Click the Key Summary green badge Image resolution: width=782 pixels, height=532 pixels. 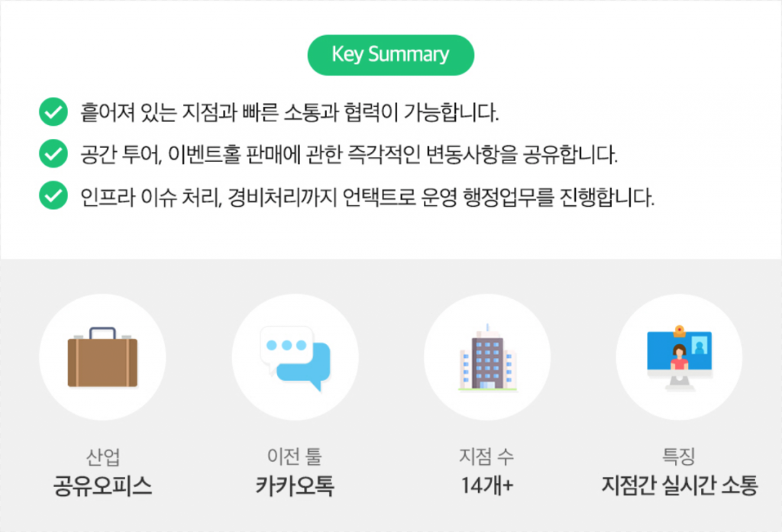point(390,55)
